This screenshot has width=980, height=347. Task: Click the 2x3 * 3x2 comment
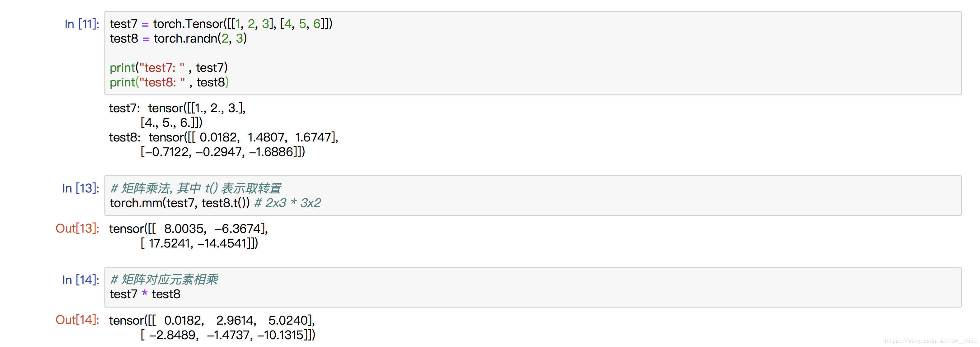pyautogui.click(x=287, y=203)
